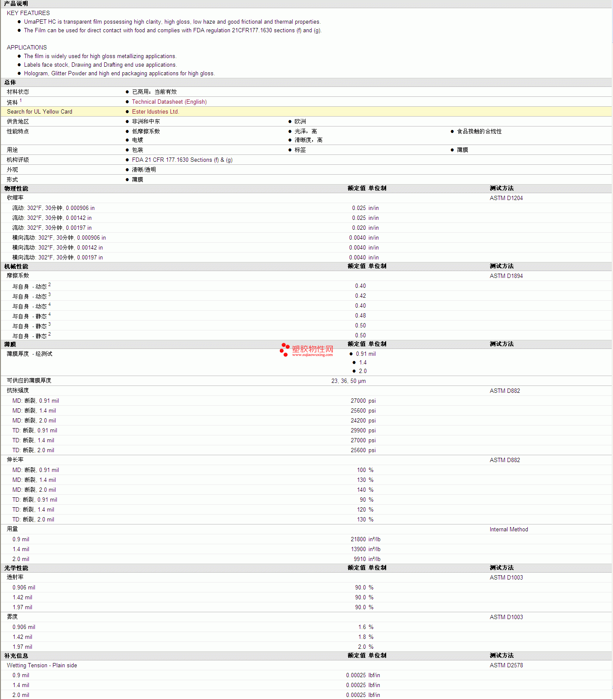Select the 1.6 % haze value
Screen dimensions: 613x700
click(x=366, y=627)
